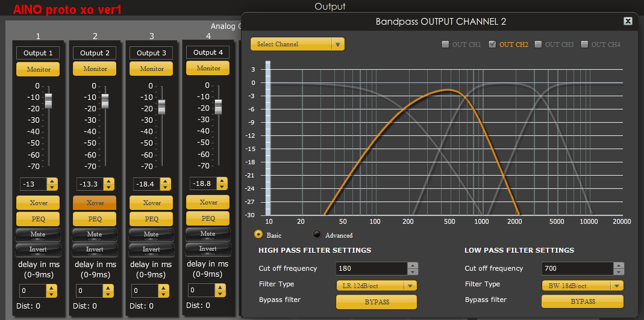Image resolution: width=644 pixels, height=320 pixels.
Task: Click Output 2 delay value field
Action: click(x=90, y=291)
